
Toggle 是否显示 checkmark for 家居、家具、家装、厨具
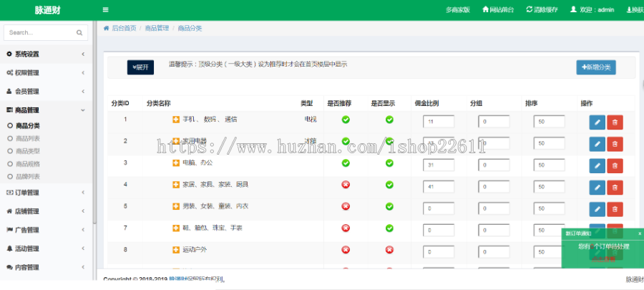(x=389, y=185)
